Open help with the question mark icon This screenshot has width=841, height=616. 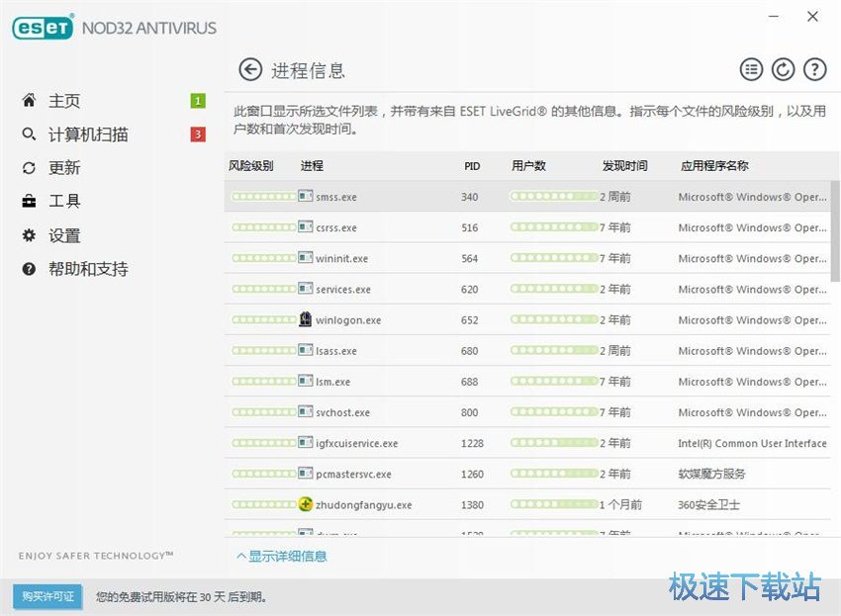pos(814,69)
